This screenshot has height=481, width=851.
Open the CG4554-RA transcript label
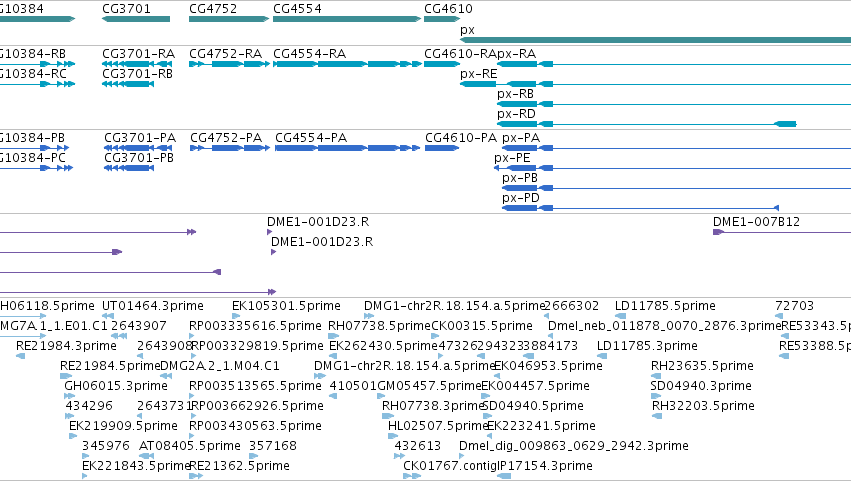(309, 54)
